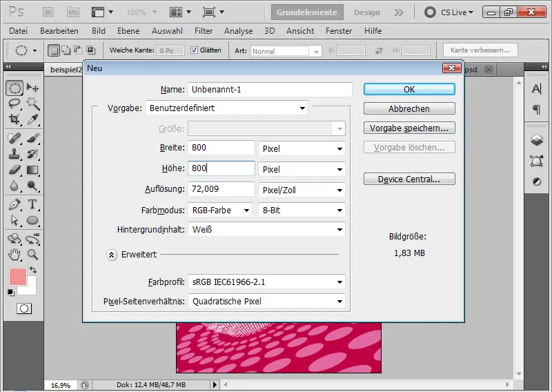Open the Fenster menu
This screenshot has width=552, height=392.
[x=339, y=31]
